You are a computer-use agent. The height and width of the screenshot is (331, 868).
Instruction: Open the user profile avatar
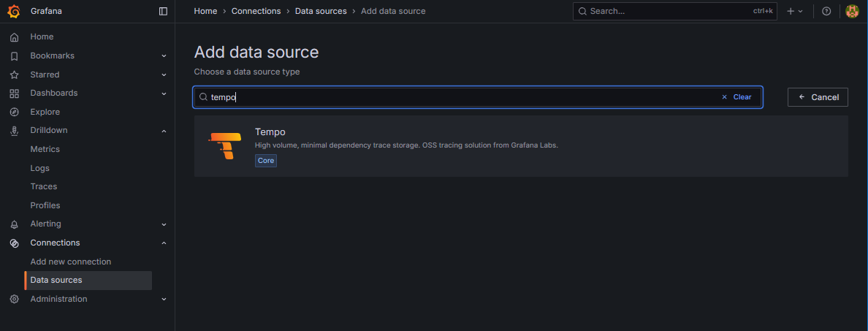tap(852, 11)
